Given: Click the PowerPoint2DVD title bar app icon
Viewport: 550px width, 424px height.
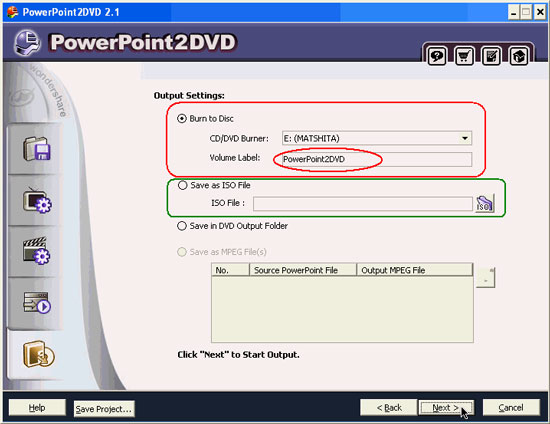Looking at the screenshot, I should tap(13, 12).
